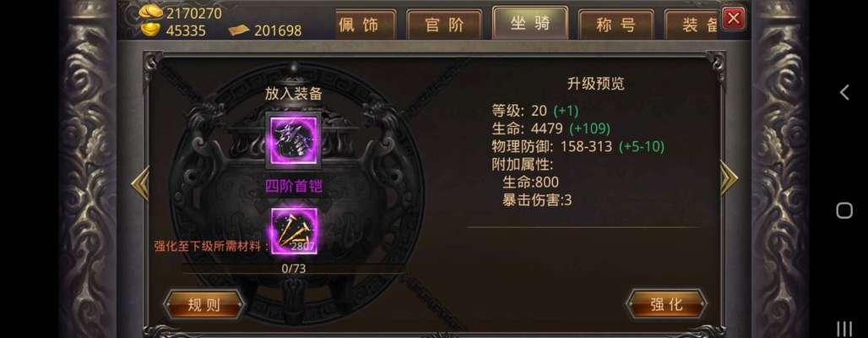This screenshot has width=868, height=338.
Task: Tap the enhancement material icon showing 2807
Action: click(x=295, y=231)
